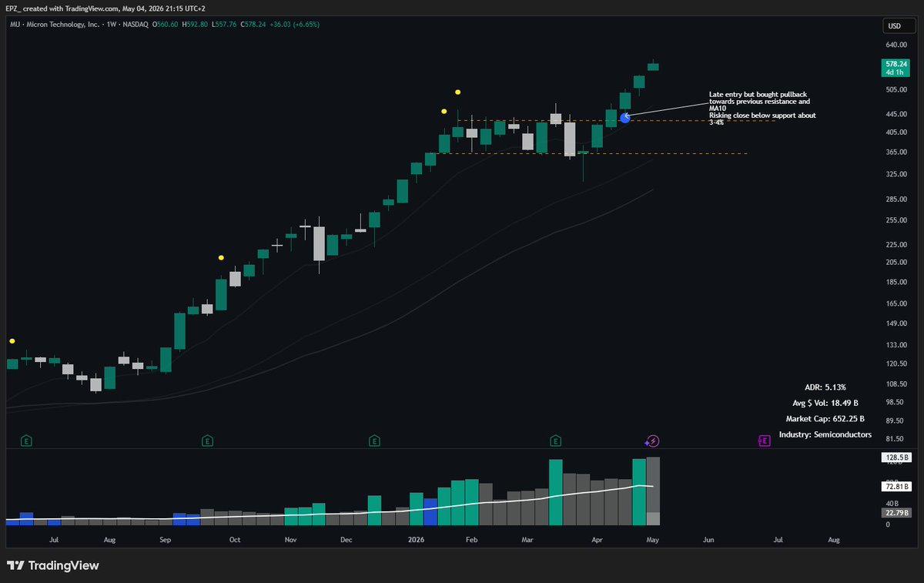Click the Market Cap: 652.25 B stat
The image size is (924, 583).
click(x=825, y=419)
